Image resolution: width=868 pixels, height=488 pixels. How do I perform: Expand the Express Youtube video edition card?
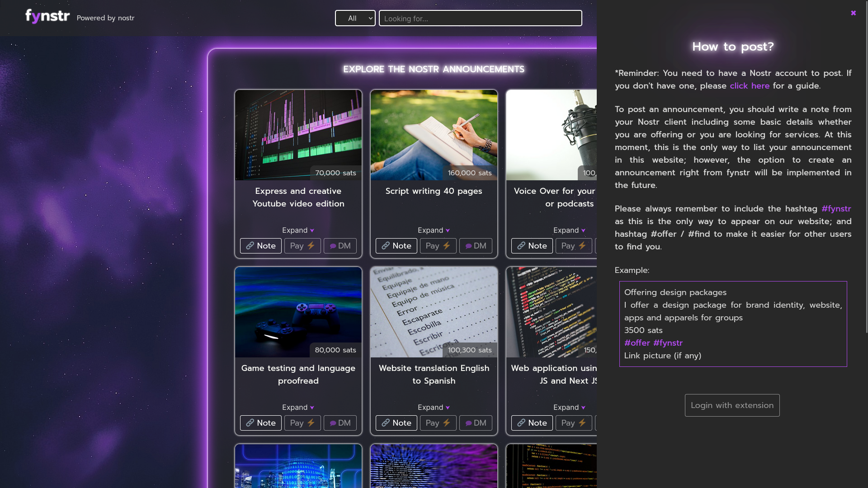click(298, 230)
